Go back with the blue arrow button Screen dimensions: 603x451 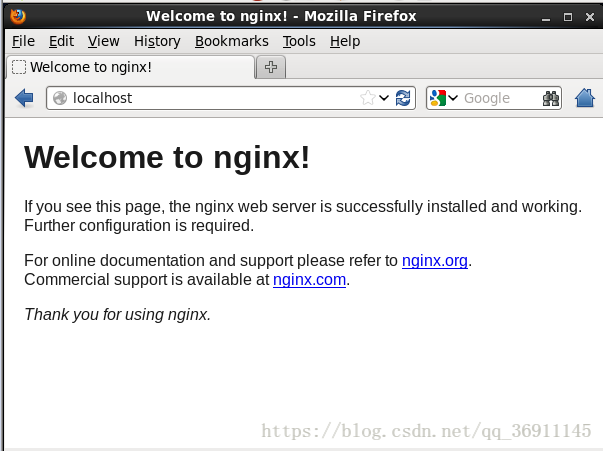click(24, 98)
